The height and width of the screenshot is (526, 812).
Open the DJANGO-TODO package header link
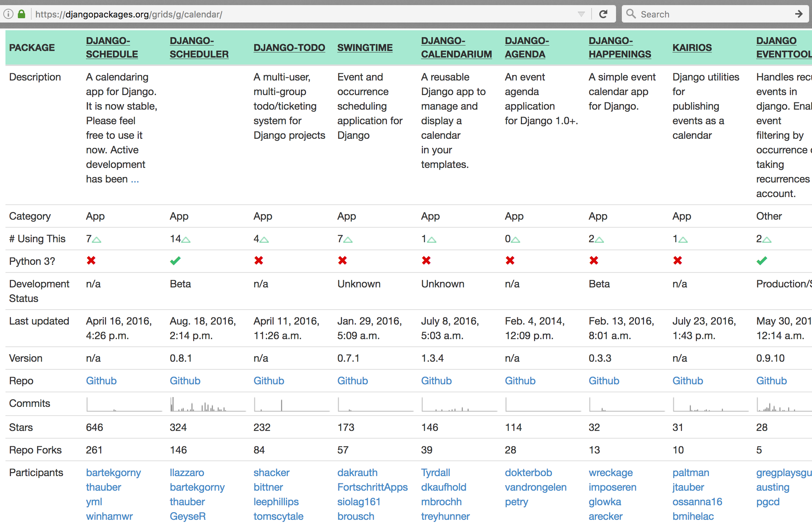289,48
